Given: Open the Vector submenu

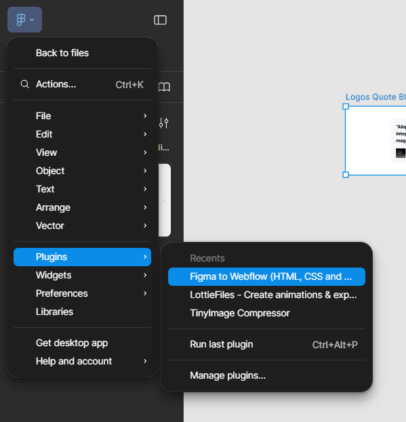Looking at the screenshot, I should 82,226.
